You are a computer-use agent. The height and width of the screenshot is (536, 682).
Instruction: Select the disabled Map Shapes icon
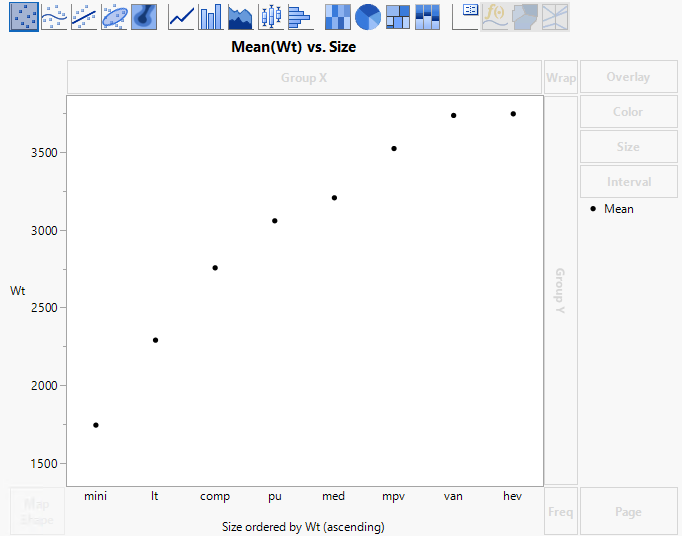coord(525,17)
